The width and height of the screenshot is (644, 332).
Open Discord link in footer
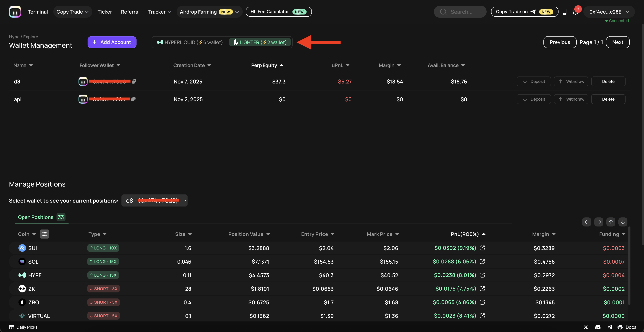click(x=598, y=327)
